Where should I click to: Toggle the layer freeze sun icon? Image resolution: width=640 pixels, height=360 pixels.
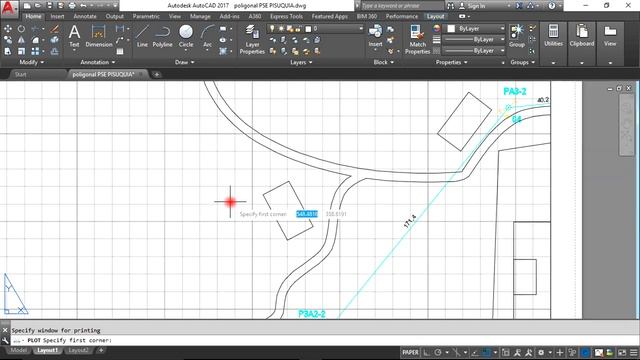pos(281,29)
